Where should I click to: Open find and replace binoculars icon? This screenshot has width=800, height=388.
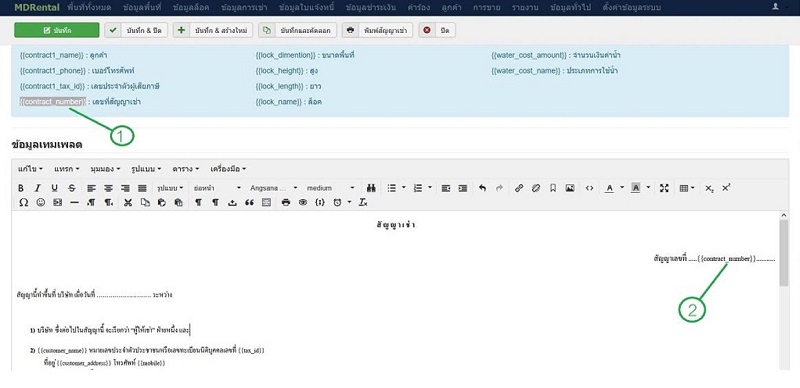371,188
